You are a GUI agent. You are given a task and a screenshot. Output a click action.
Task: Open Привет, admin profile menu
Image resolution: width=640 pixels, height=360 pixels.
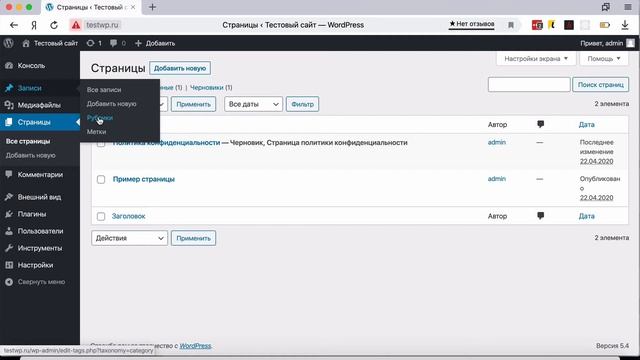click(x=607, y=43)
